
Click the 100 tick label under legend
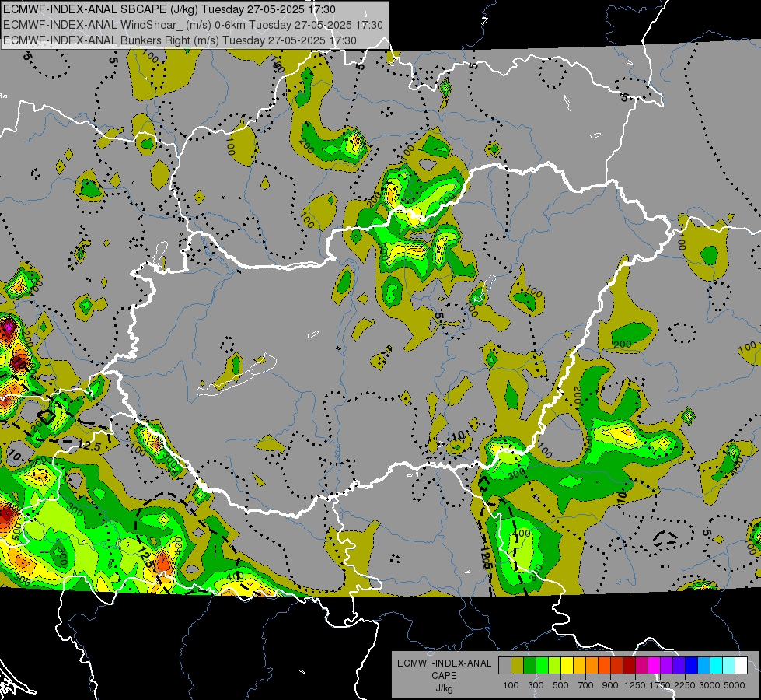click(x=511, y=685)
